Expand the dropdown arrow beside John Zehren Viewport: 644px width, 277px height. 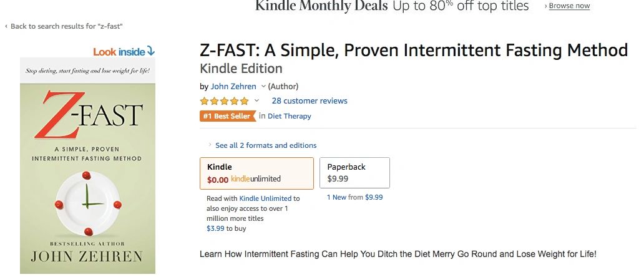pyautogui.click(x=263, y=87)
